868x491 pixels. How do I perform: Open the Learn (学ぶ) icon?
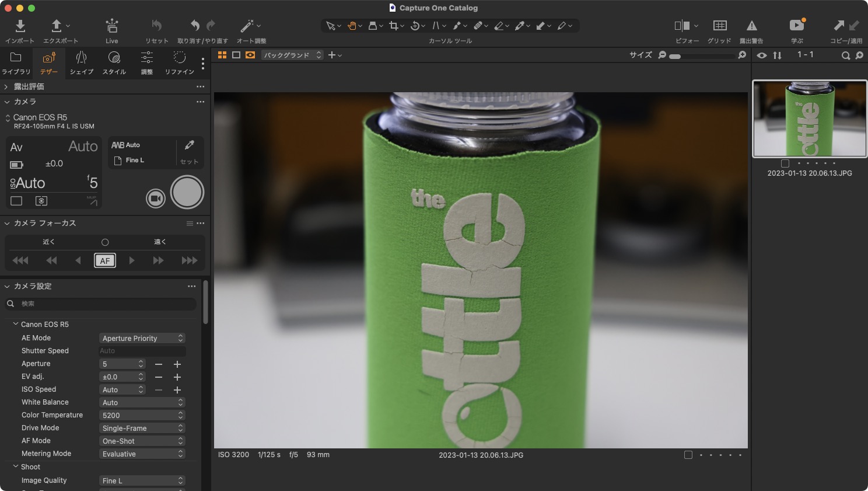[797, 25]
